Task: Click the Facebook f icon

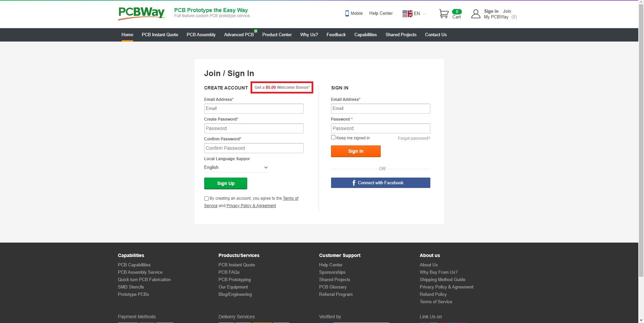Action: (x=354, y=183)
